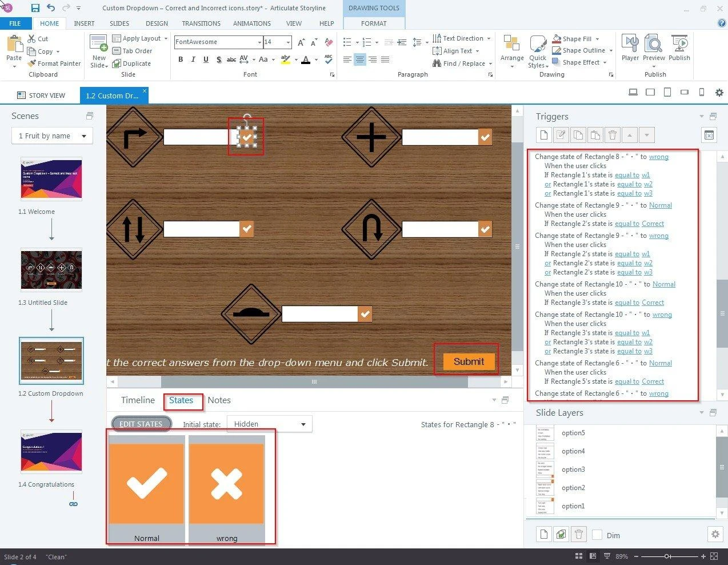The image size is (728, 565).
Task: Switch to the ANIMATIONS ribbon tab
Action: [252, 23]
